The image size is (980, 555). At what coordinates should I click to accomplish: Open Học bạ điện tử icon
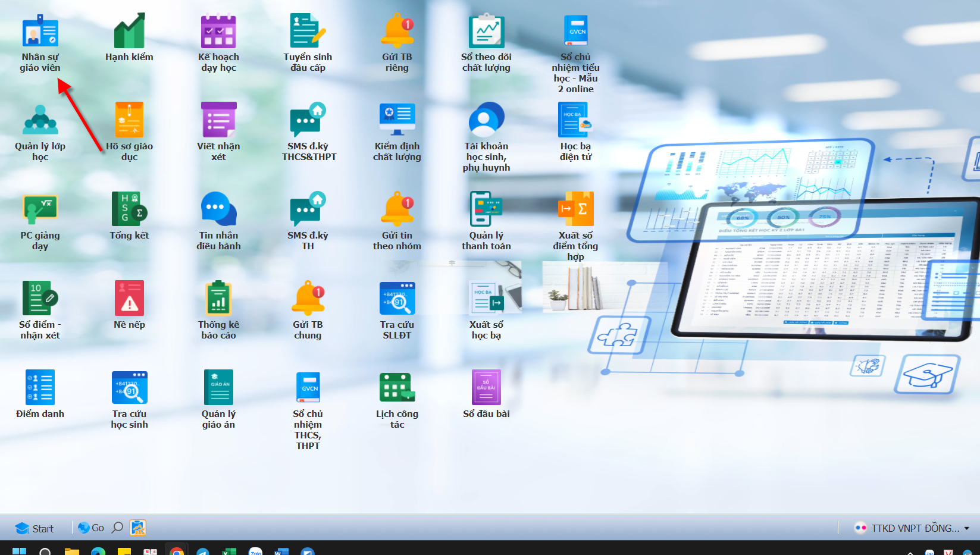(575, 121)
